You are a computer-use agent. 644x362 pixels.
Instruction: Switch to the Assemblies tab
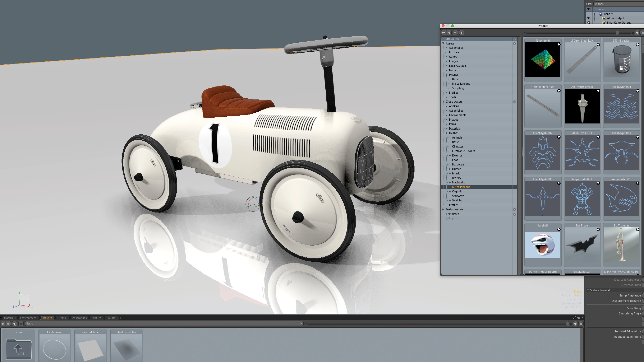tap(79, 318)
